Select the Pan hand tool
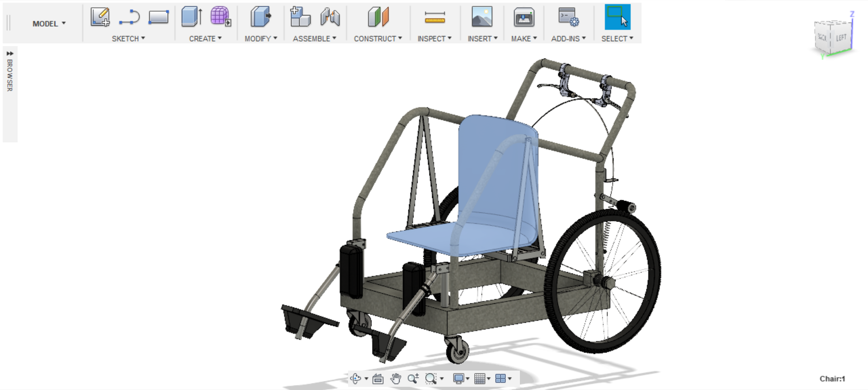 [x=396, y=378]
